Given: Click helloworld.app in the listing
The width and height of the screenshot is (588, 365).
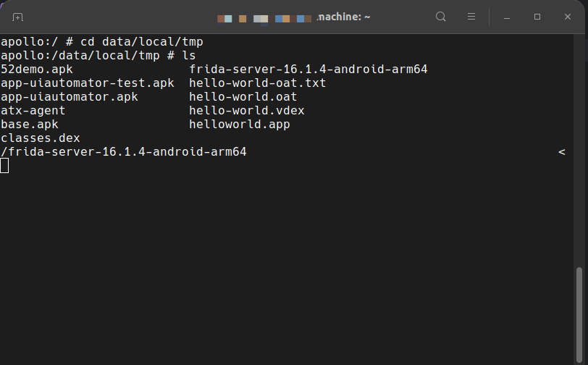Looking at the screenshot, I should tap(240, 125).
